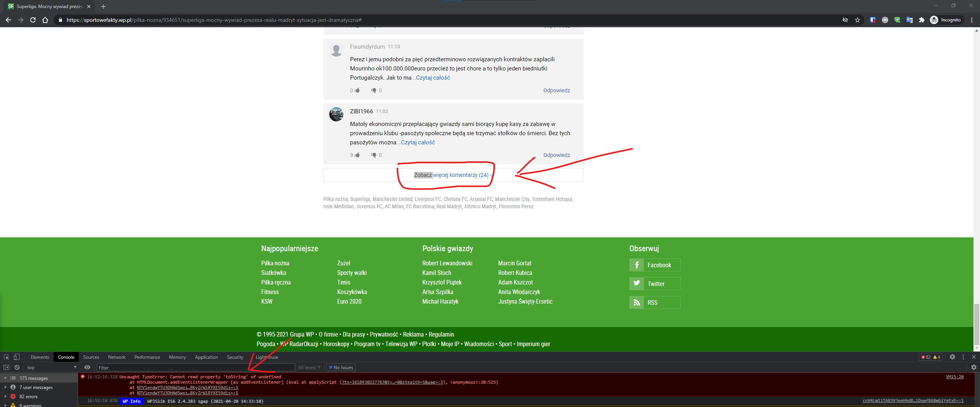This screenshot has width=980, height=407.
Task: Click in the console Filter input field
Action: (196, 367)
